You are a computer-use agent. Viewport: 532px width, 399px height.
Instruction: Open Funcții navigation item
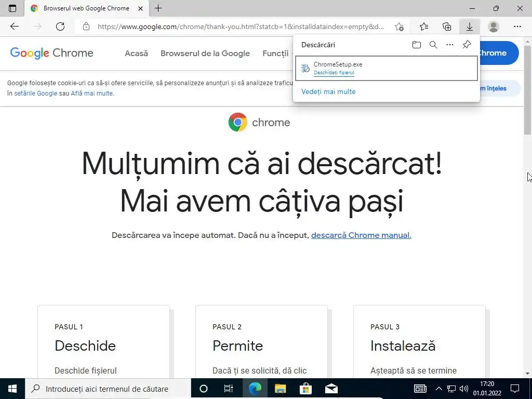(x=275, y=54)
